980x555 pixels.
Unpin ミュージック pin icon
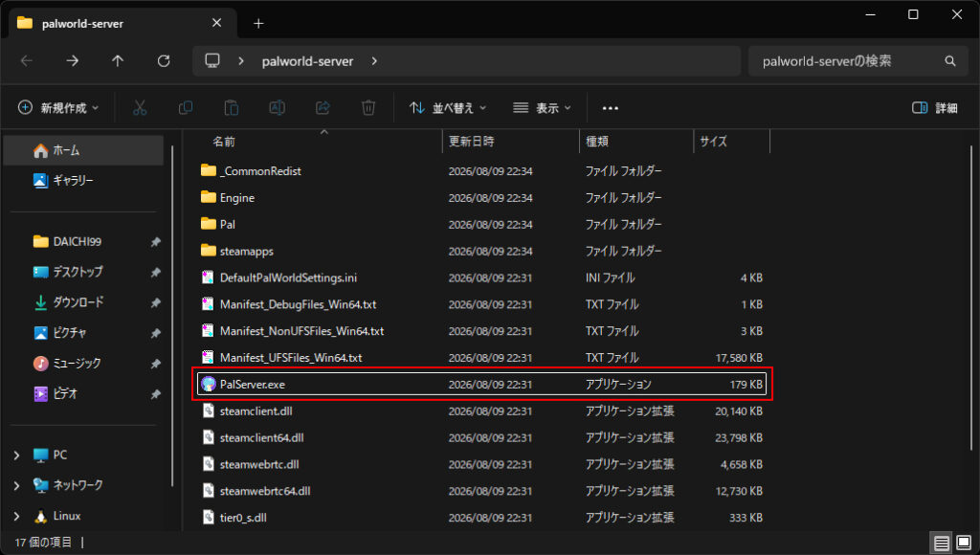coord(156,364)
